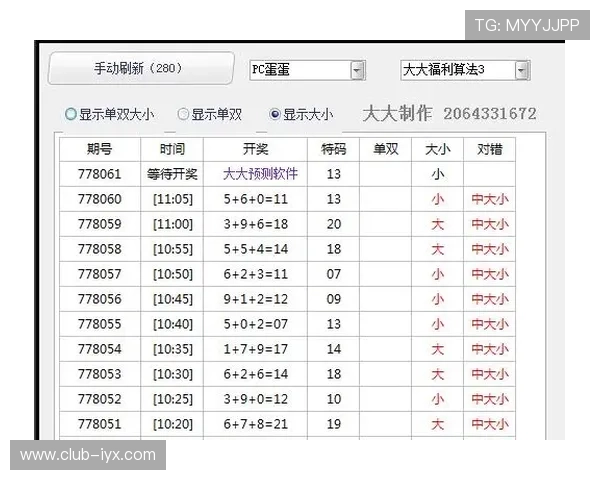Click the result 5+0+2=07 cell

pyautogui.click(x=255, y=324)
